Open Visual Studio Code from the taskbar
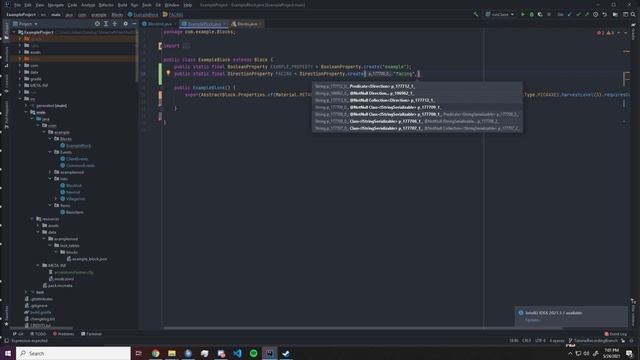 (x=237, y=353)
